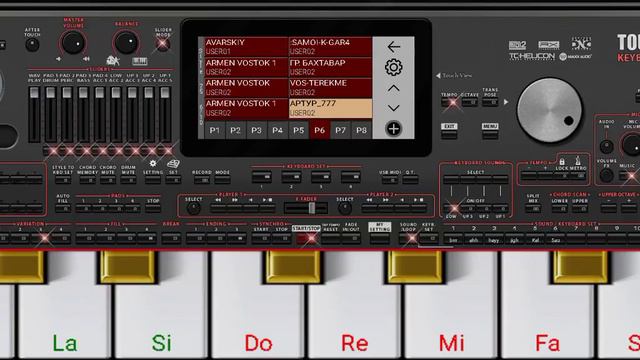Toggle the Auto Fill button
The width and height of the screenshot is (640, 360).
click(x=63, y=209)
